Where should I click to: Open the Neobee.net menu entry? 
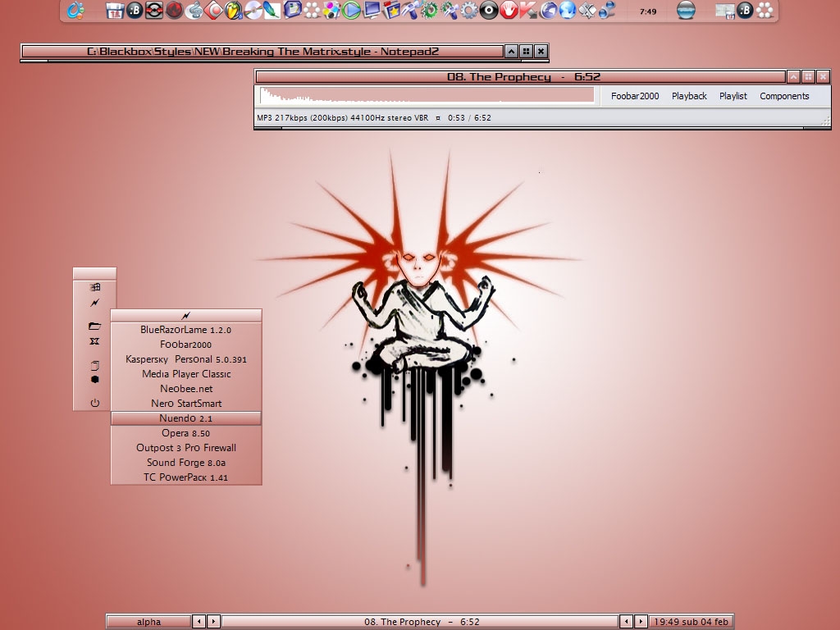(x=186, y=389)
